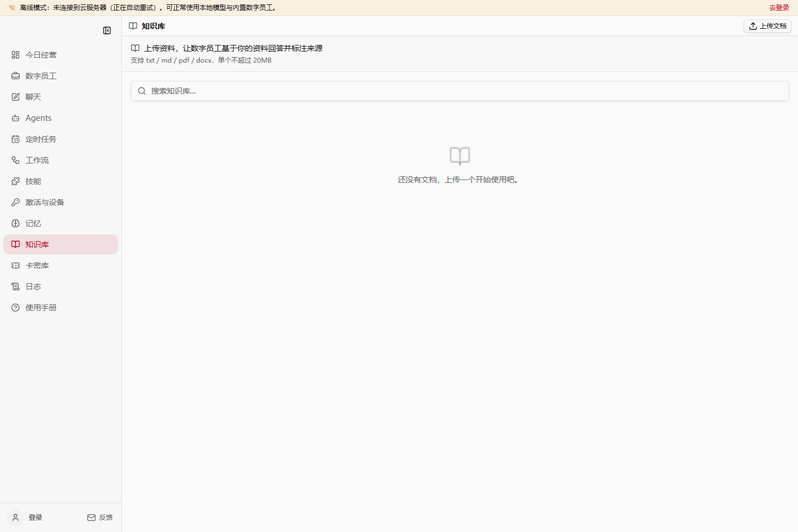The height and width of the screenshot is (532, 798).
Task: Open the 聊天 chat page
Action: 60,97
